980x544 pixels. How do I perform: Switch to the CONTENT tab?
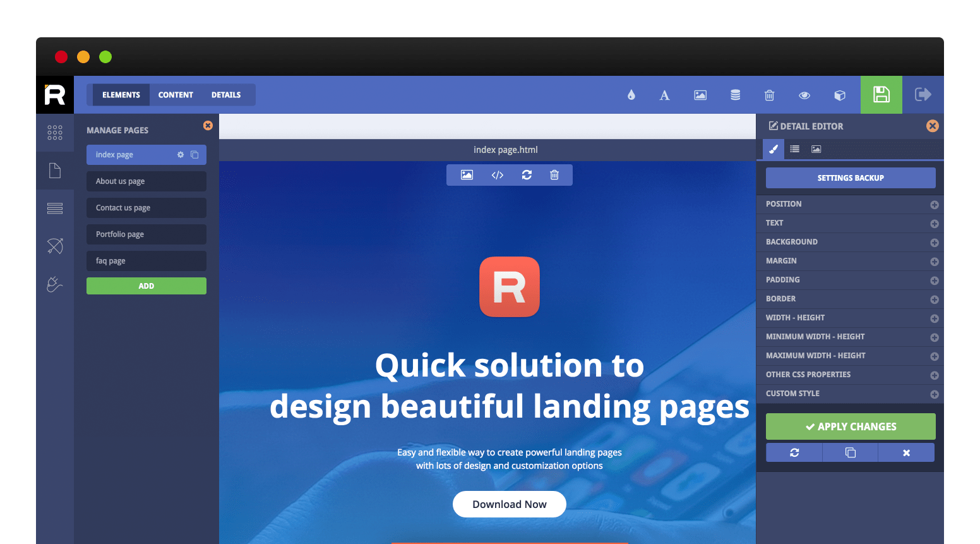176,94
